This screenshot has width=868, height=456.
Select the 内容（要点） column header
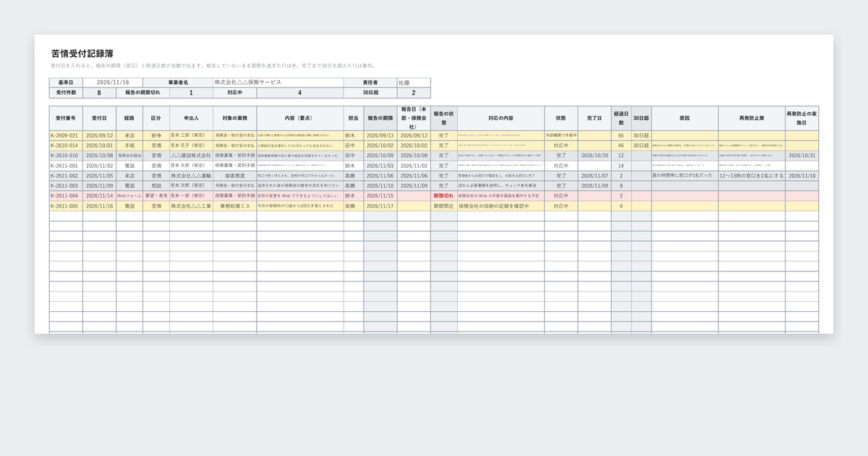pos(299,118)
